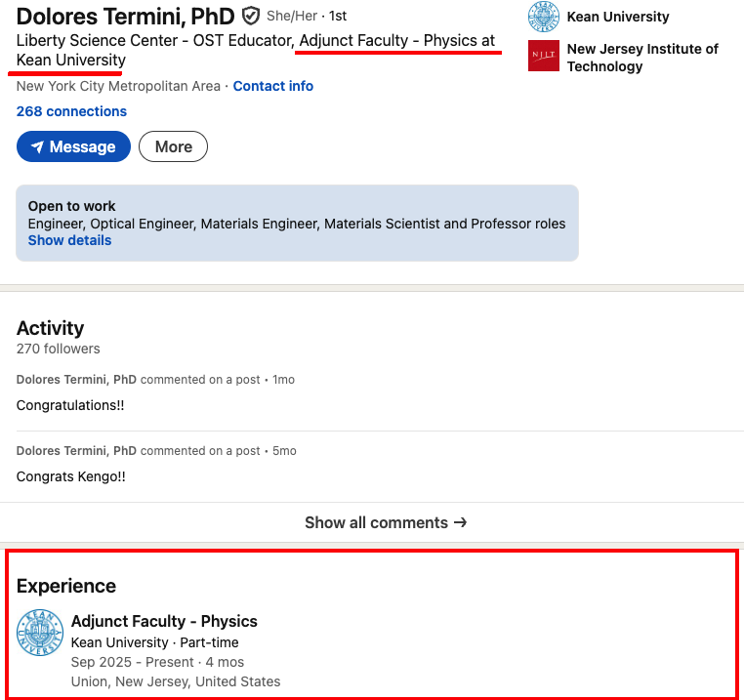This screenshot has height=700, width=744.
Task: View the 268 connections link
Action: [71, 111]
